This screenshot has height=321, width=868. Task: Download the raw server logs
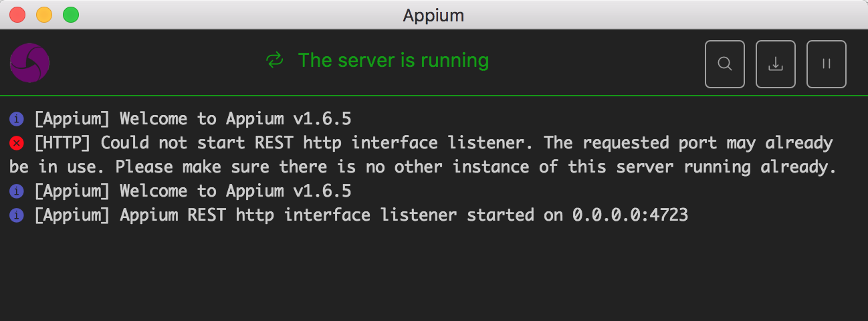point(776,64)
